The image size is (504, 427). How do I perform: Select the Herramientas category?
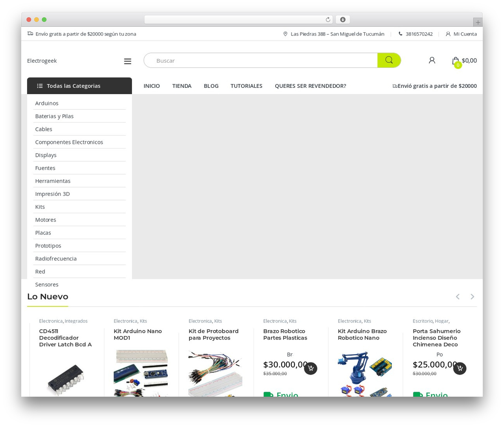point(53,181)
